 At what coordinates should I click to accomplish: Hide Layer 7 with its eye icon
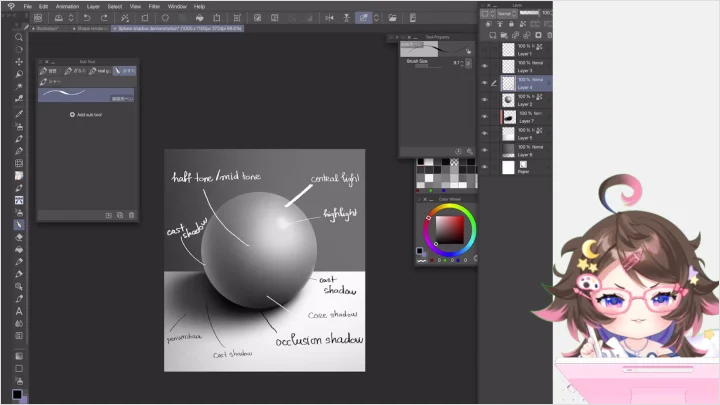(484, 117)
